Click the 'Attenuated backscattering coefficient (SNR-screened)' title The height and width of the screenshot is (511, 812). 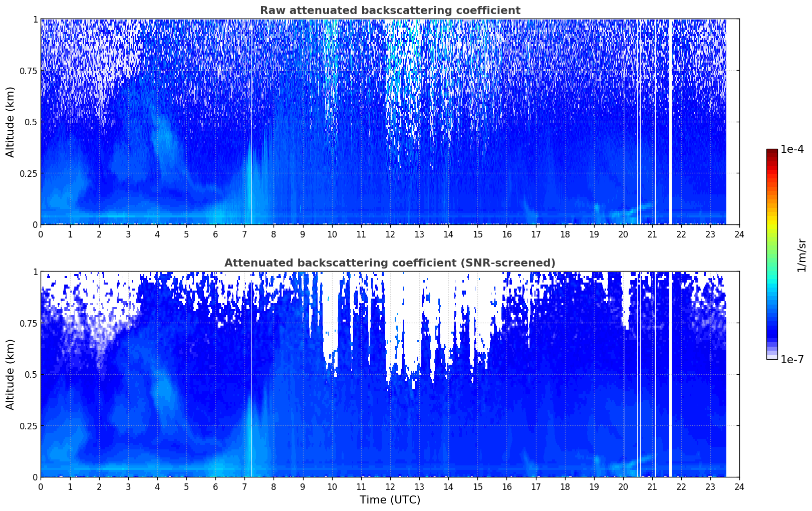click(390, 263)
